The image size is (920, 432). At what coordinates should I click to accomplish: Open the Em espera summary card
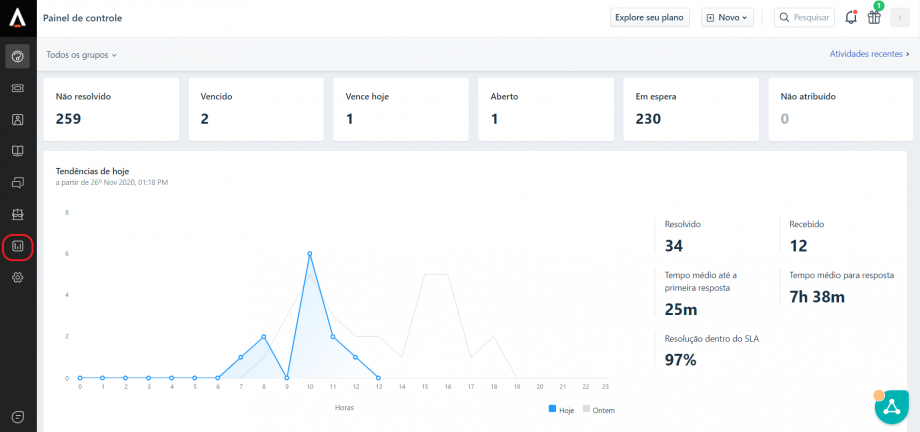690,109
